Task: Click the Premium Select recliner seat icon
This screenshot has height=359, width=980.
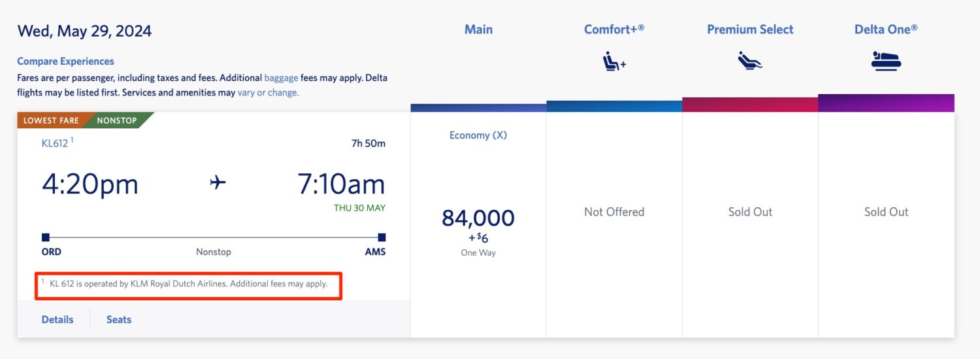Action: pos(750,61)
